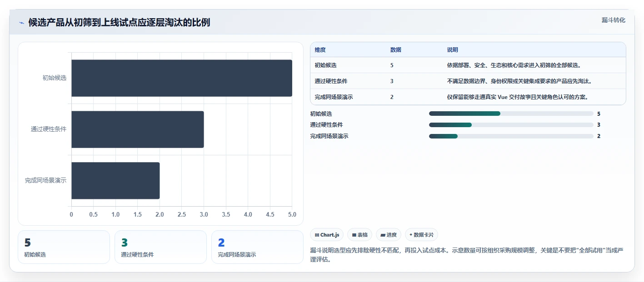
Task: Click the description starting 仅保留能够走通真实 Vue
Action: pos(518,97)
